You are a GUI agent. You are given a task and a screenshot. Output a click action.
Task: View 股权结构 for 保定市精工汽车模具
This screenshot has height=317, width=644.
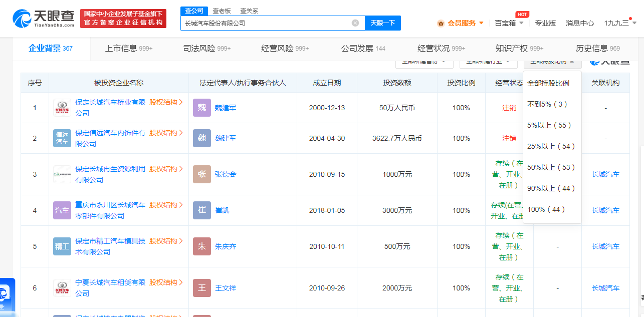(166, 241)
